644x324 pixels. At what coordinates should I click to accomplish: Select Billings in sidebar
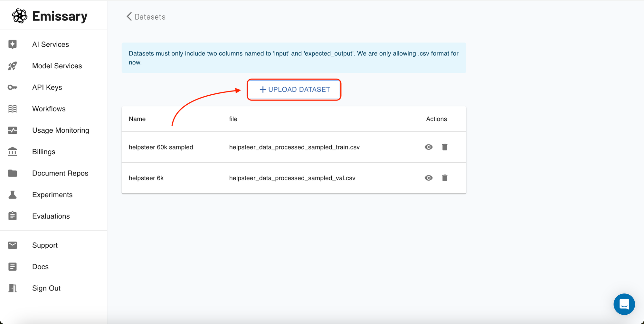(x=53, y=152)
